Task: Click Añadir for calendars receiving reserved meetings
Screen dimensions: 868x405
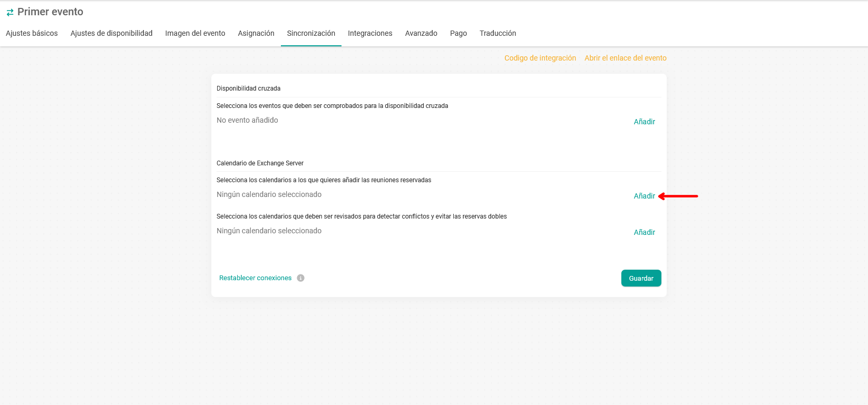Action: [x=644, y=196]
